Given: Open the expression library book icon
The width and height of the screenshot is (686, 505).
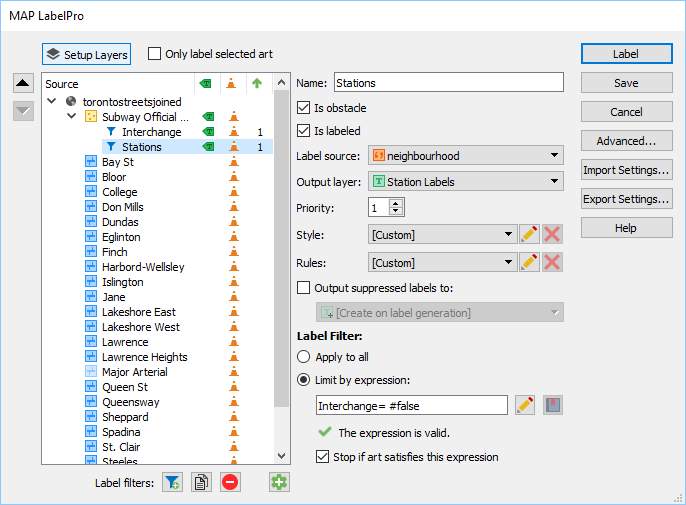Looking at the screenshot, I should point(553,405).
